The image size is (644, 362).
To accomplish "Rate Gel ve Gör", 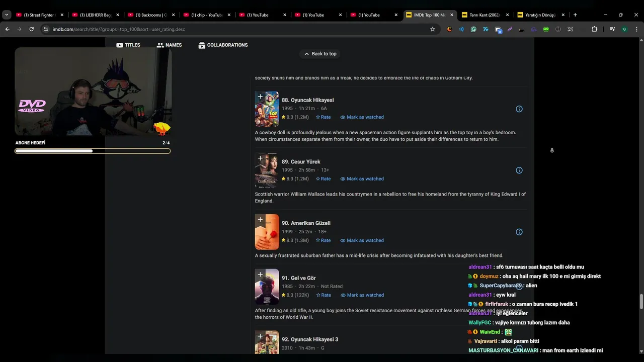I will point(323,295).
